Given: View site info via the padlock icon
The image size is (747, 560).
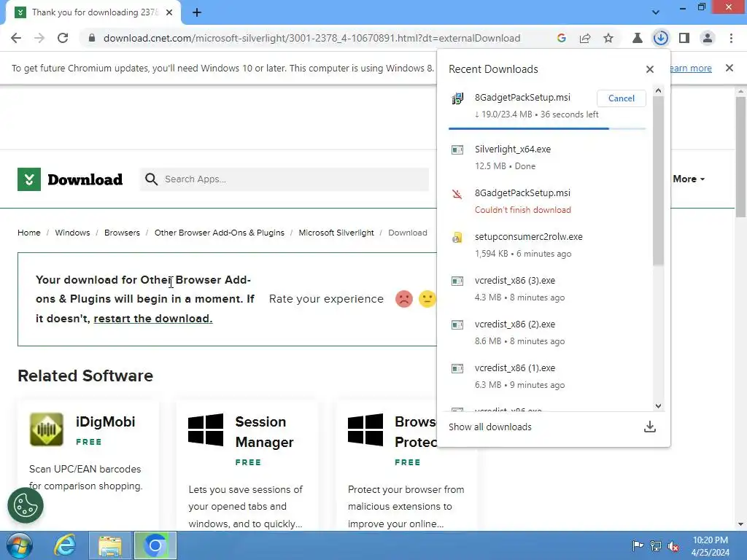Looking at the screenshot, I should point(91,38).
